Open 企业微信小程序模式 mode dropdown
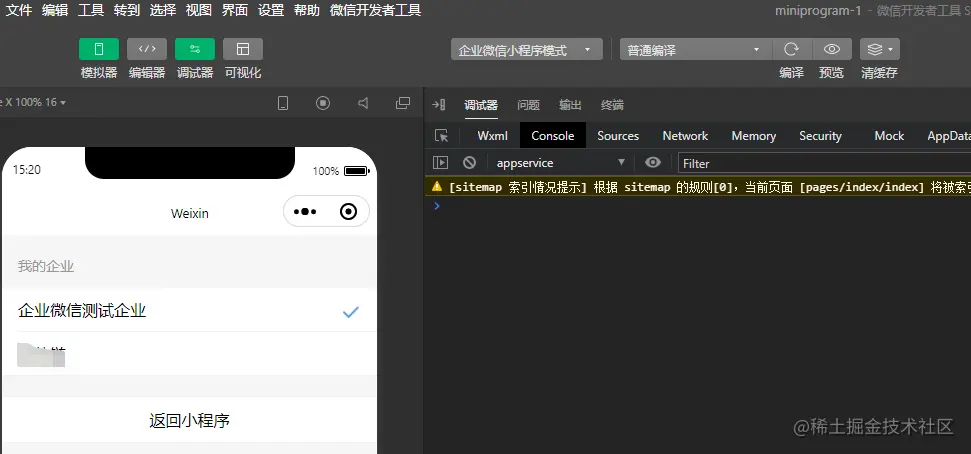The height and width of the screenshot is (454, 971). [x=526, y=50]
